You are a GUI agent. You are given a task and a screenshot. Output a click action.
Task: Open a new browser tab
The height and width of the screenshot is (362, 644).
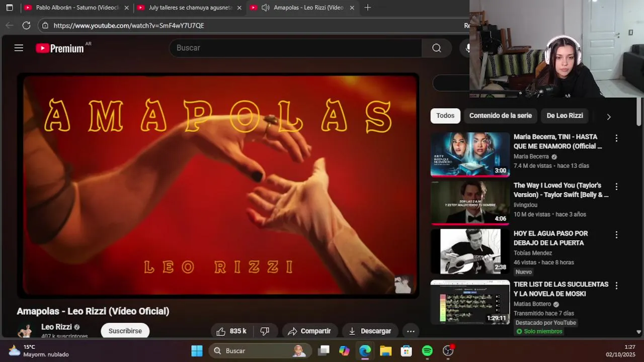coord(368,8)
